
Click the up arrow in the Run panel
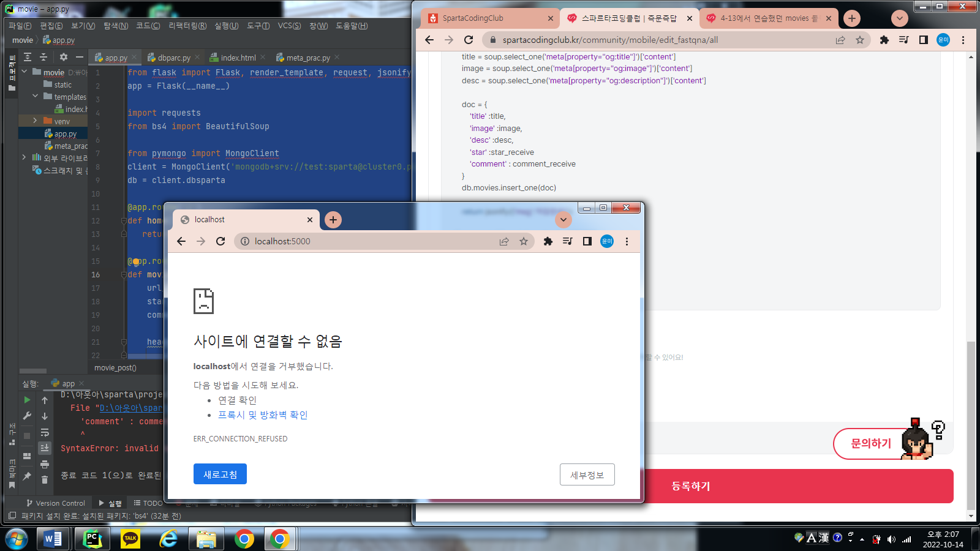point(45,400)
